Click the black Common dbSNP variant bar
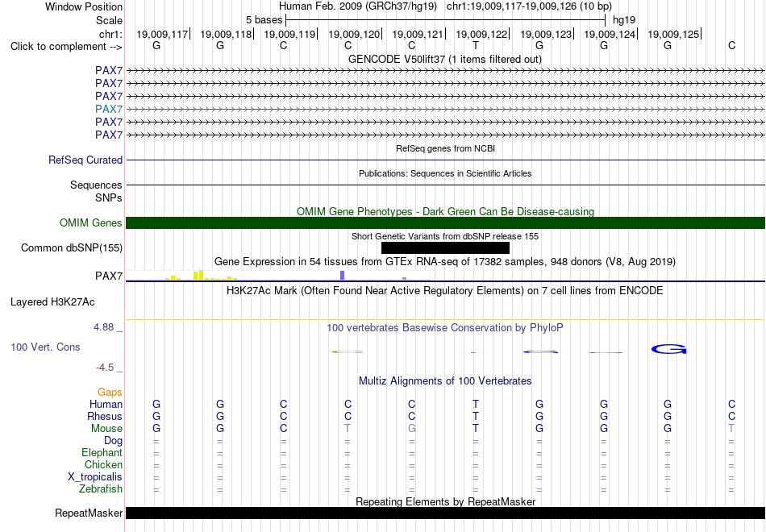 click(x=446, y=247)
